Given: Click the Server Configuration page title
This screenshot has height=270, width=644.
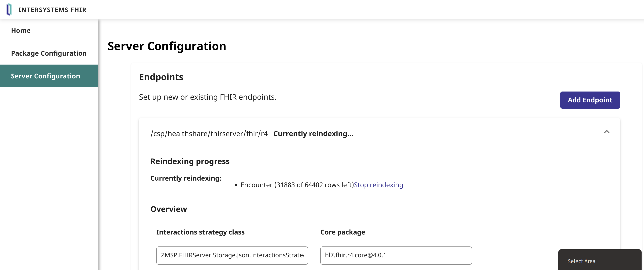Looking at the screenshot, I should point(167,46).
